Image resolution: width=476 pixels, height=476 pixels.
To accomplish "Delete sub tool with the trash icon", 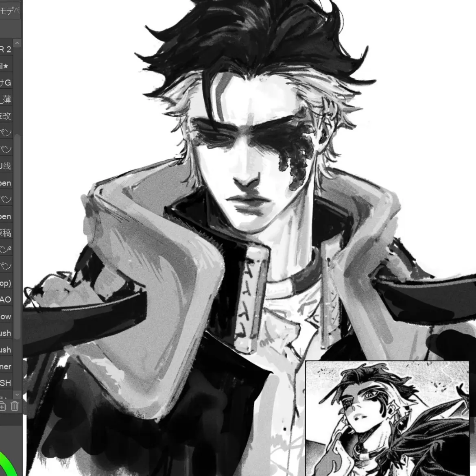I will [15, 406].
